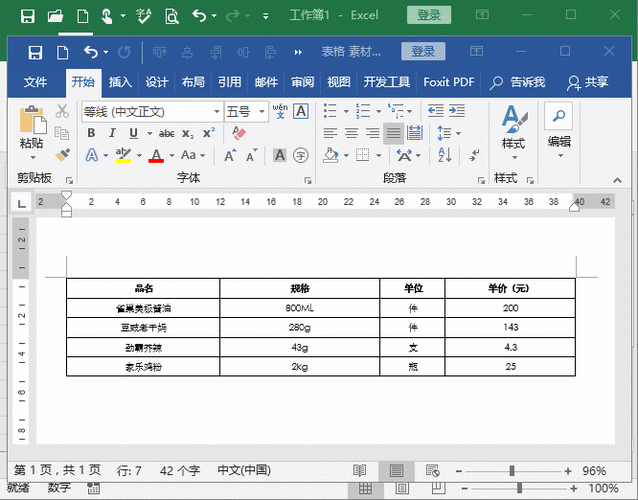Screen dimensions: 638x500
Task: Click the 登录 button in Excel window
Action: tap(429, 15)
